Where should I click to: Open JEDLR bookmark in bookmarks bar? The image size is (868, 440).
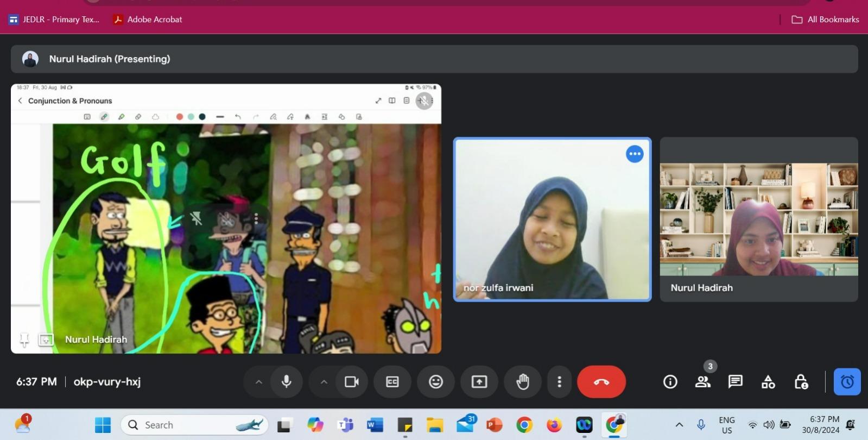coord(54,20)
